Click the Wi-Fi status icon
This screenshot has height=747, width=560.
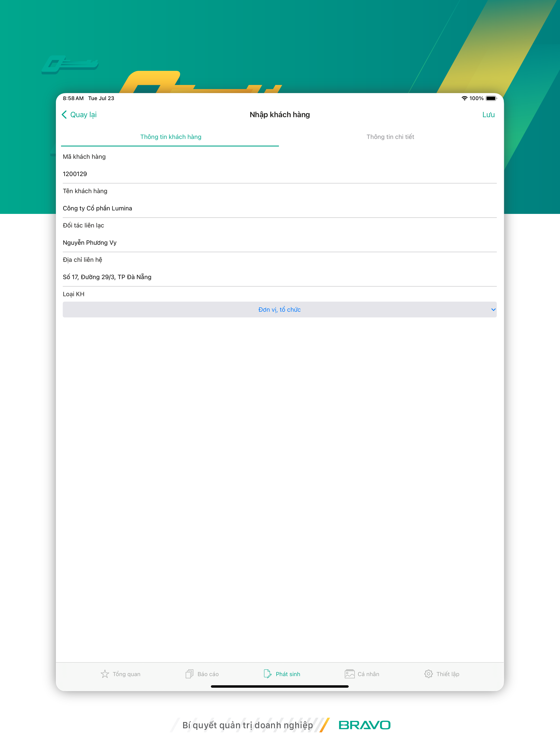tap(464, 98)
